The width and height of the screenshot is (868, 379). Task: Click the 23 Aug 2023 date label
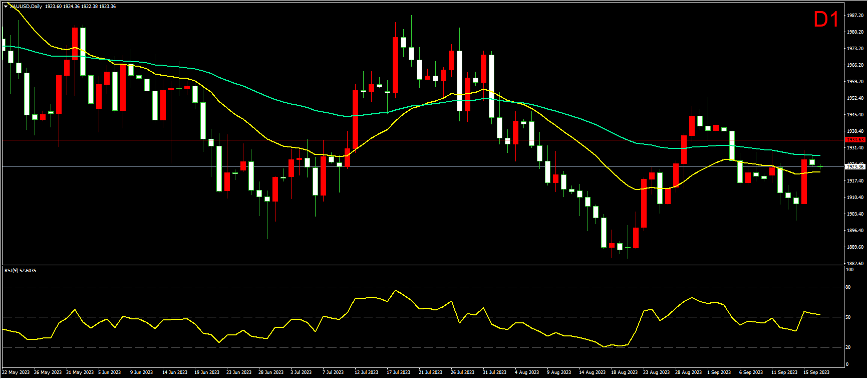pos(656,372)
